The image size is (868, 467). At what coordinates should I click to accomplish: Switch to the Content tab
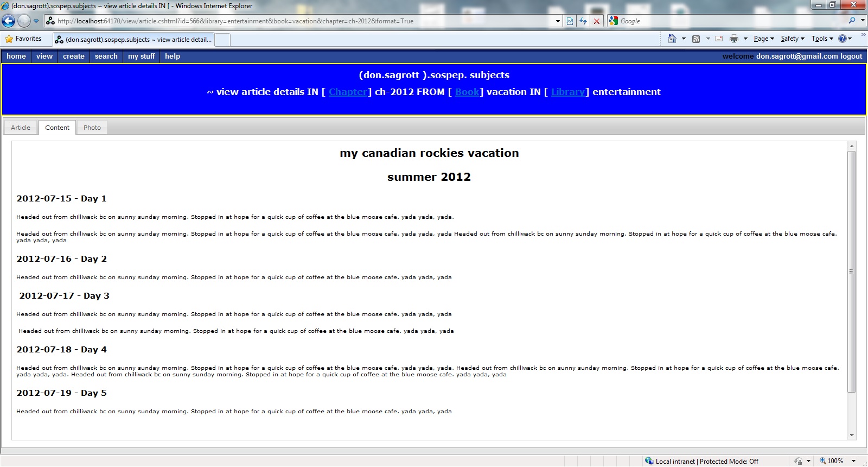point(58,128)
